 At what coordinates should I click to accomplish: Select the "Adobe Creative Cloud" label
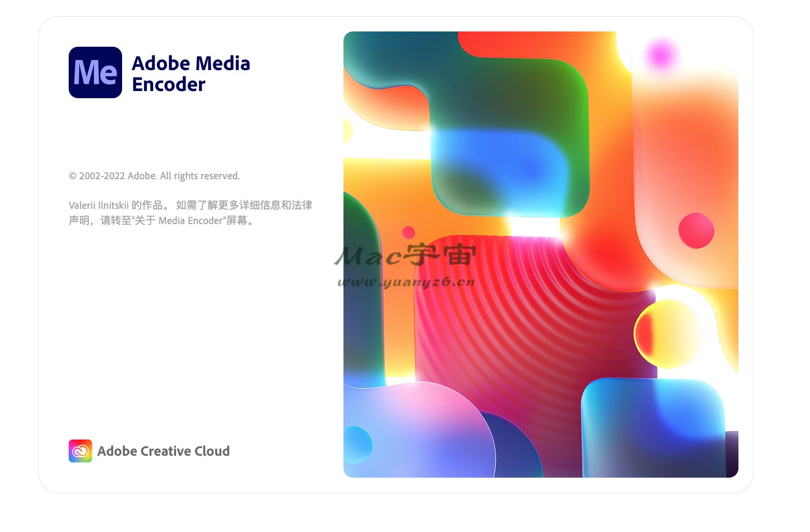click(163, 451)
